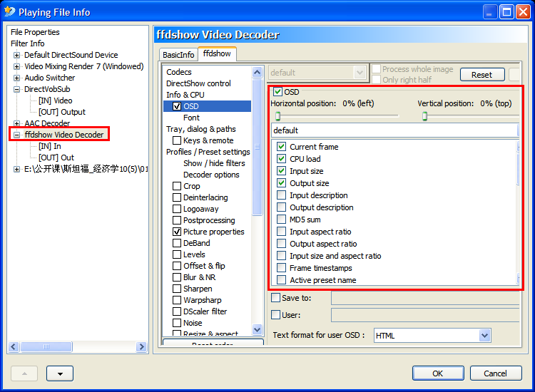Expand Default DirectSound Device node
Image resolution: width=535 pixels, height=392 pixels.
(16, 55)
